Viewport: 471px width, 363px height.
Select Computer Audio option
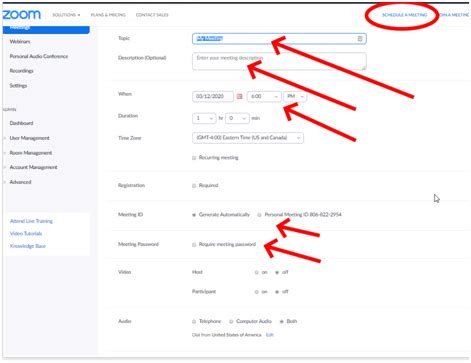click(231, 322)
